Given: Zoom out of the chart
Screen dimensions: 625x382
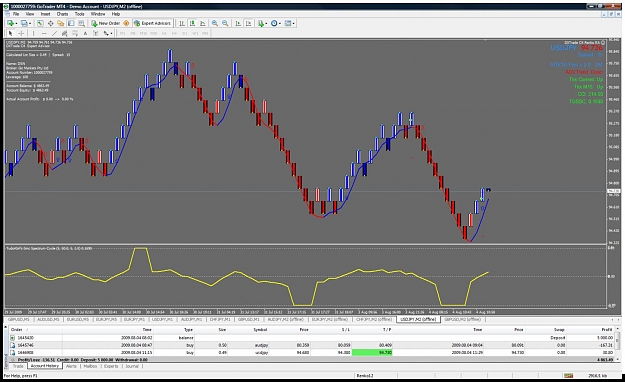Looking at the screenshot, I should tap(225, 23).
